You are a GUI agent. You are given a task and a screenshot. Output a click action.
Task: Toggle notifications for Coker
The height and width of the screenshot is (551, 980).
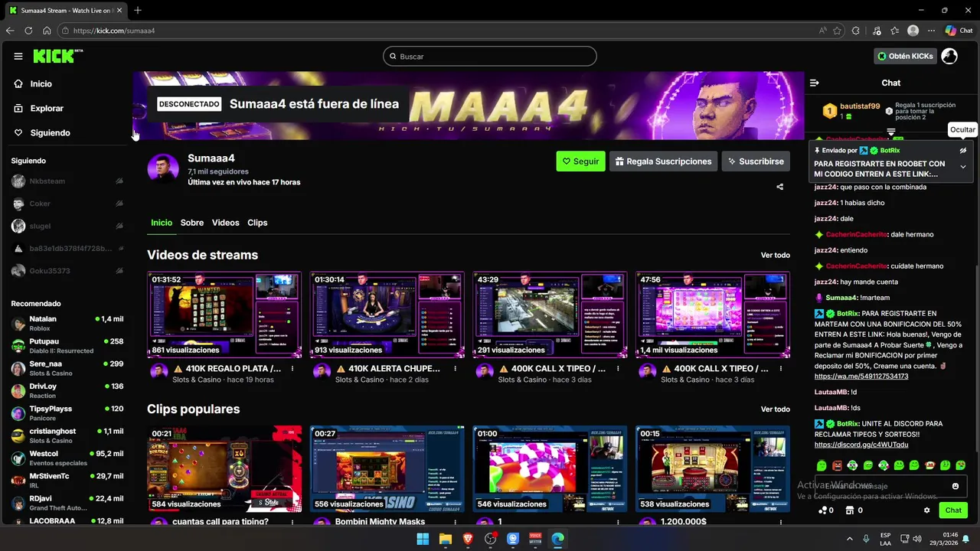(x=119, y=204)
